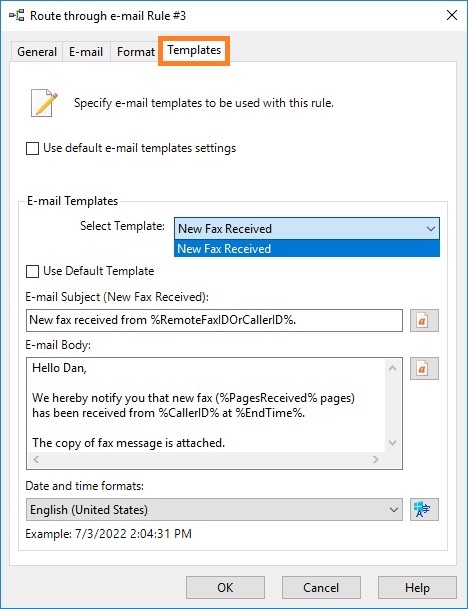Click insert-variable icon beside E-mail Body
468x609 pixels.
(424, 368)
